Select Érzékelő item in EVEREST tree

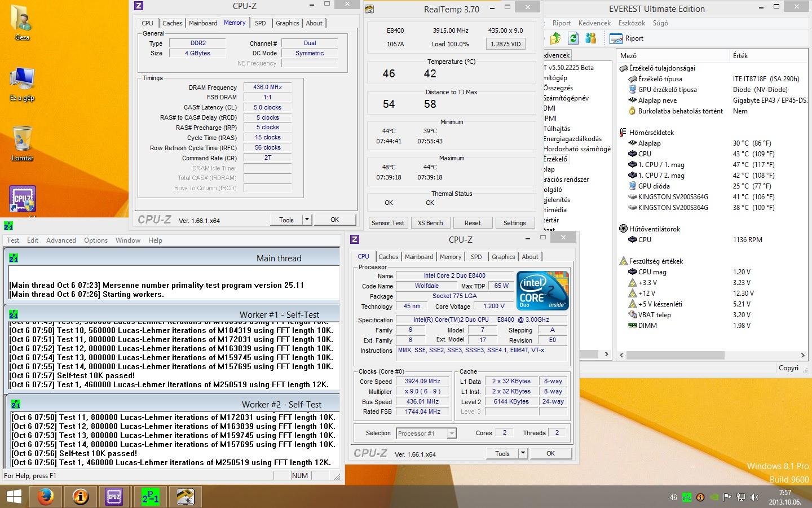pyautogui.click(x=555, y=159)
